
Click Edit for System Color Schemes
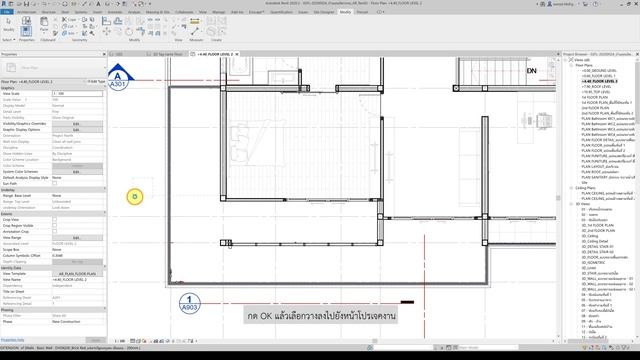pyautogui.click(x=77, y=172)
